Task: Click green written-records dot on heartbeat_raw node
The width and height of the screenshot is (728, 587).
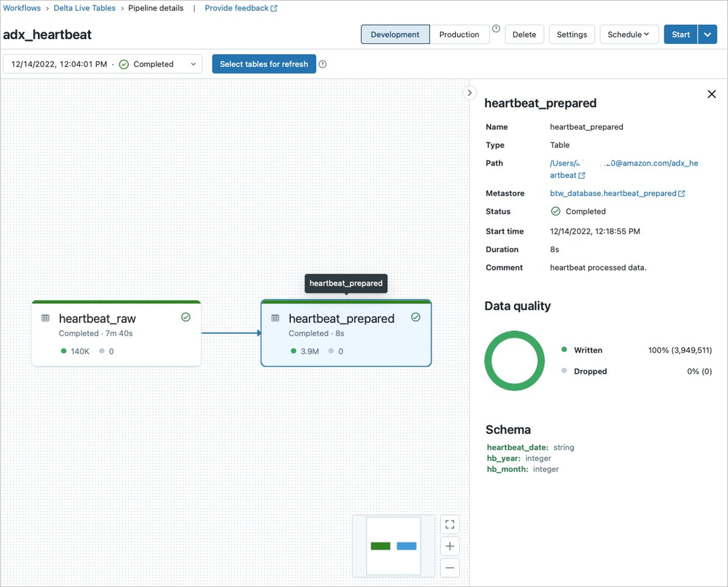Action: pos(63,351)
